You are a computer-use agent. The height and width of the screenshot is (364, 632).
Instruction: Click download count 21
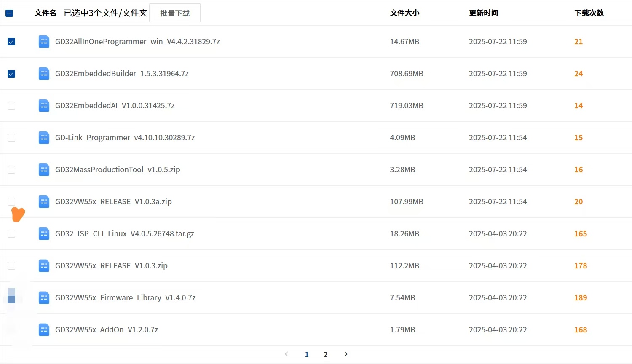(578, 42)
